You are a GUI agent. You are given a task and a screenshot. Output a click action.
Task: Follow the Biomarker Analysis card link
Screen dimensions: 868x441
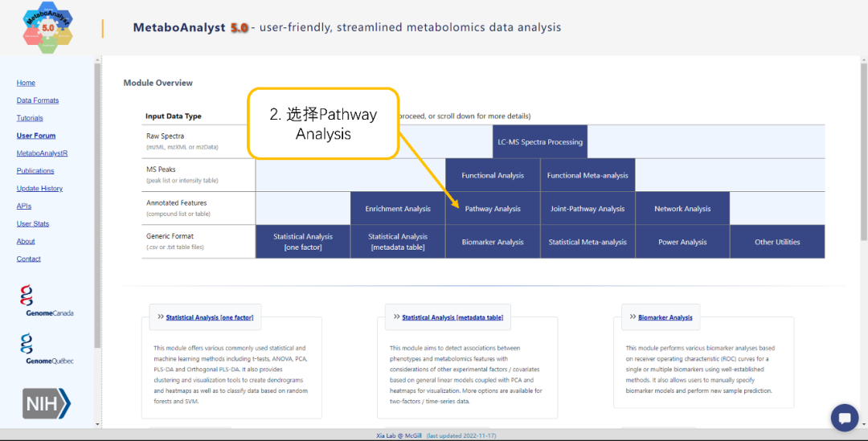click(665, 317)
